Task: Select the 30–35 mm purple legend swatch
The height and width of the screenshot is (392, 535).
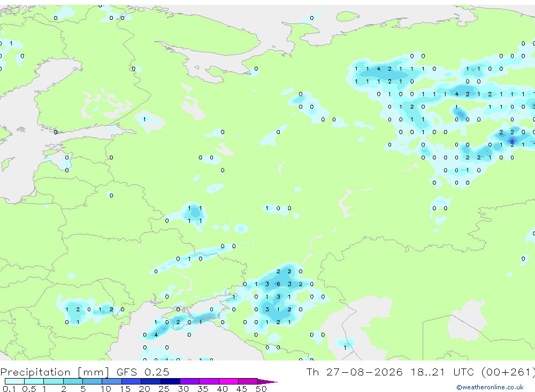Action: (x=190, y=381)
